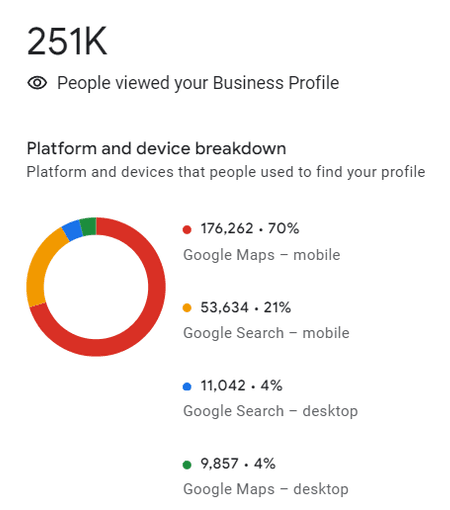Image resolution: width=450 pixels, height=510 pixels.
Task: Click the red Google Maps mobile legend dot
Action: 187,229
